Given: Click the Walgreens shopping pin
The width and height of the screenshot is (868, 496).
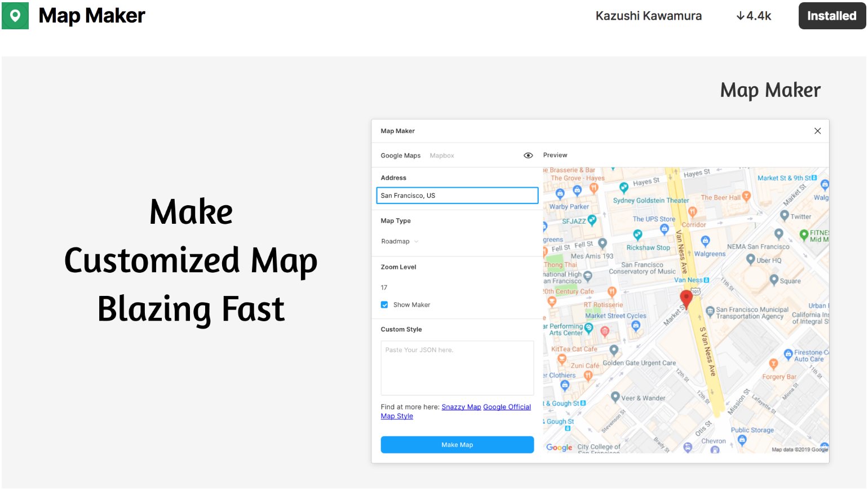Looking at the screenshot, I should click(x=705, y=241).
